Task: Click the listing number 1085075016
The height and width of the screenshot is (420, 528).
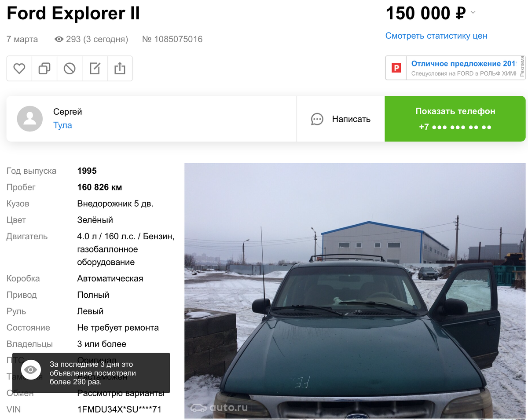Action: pyautogui.click(x=172, y=39)
